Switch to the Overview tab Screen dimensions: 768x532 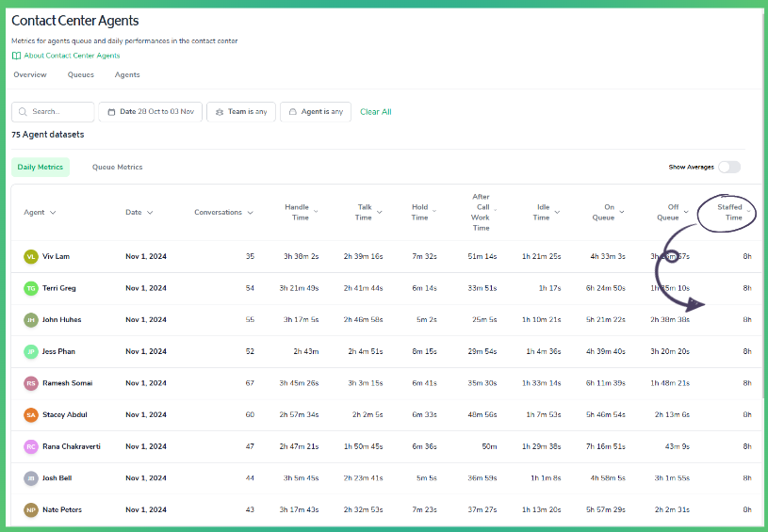[30, 75]
